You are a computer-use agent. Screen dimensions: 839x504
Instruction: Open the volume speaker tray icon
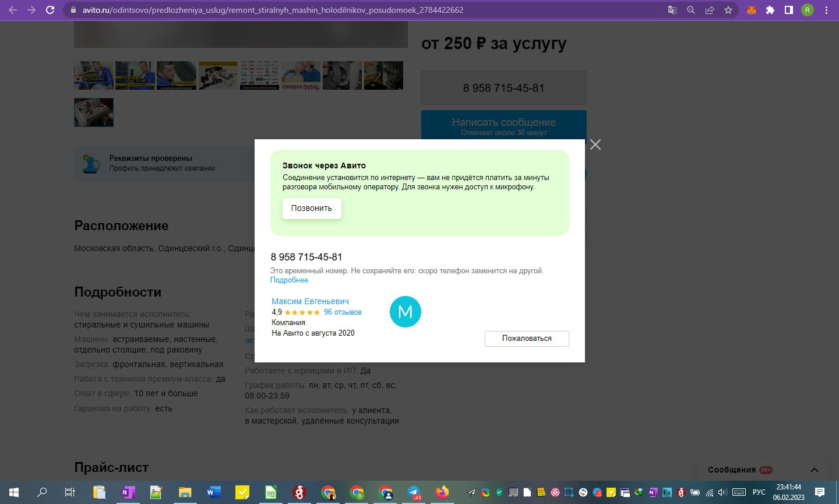point(722,492)
